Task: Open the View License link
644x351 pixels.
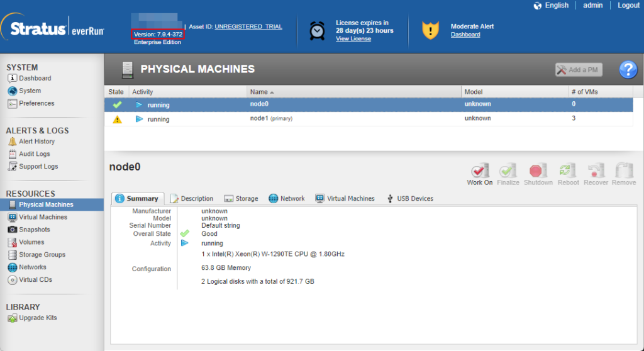Action: click(x=353, y=38)
